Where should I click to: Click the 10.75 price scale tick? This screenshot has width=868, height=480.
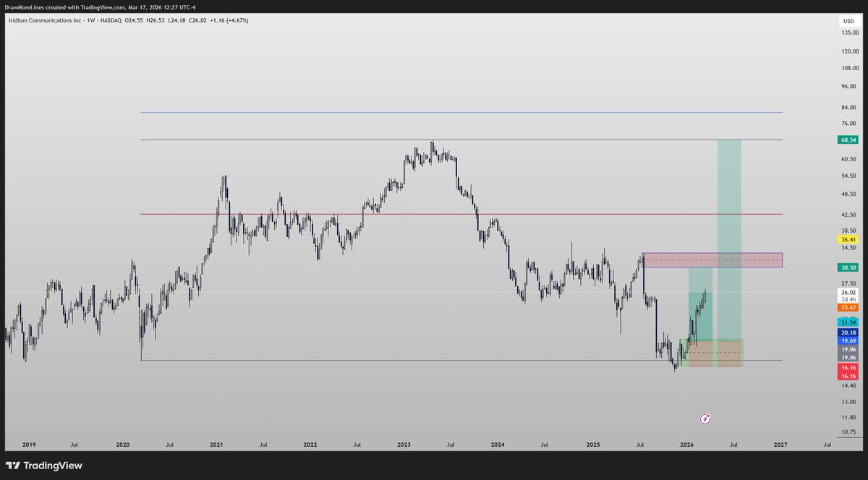(848, 432)
